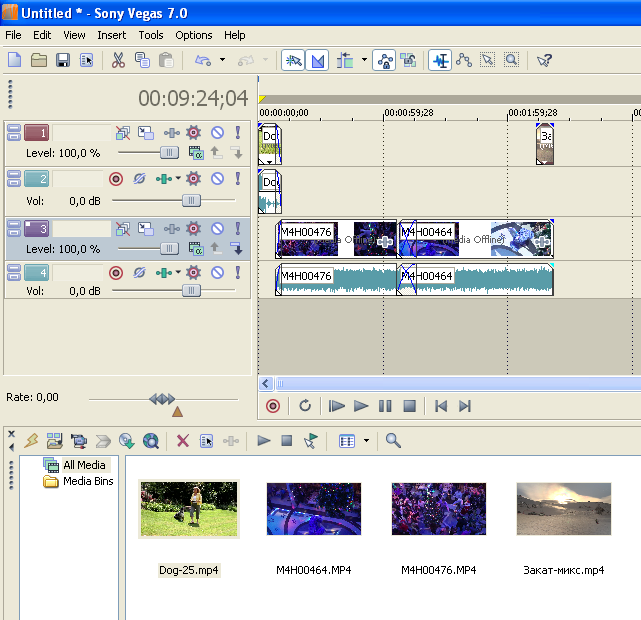This screenshot has width=641, height=620.
Task: Select the Cut scissors tool in toolbar
Action: 118,60
